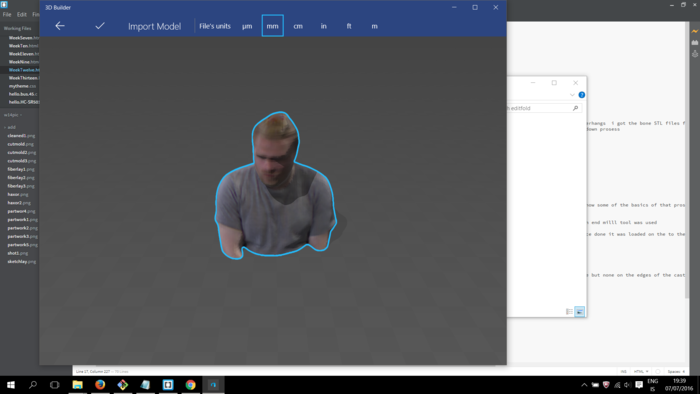Screen dimensions: 700x394
Task: Select cm as the file's units
Action: tap(298, 26)
